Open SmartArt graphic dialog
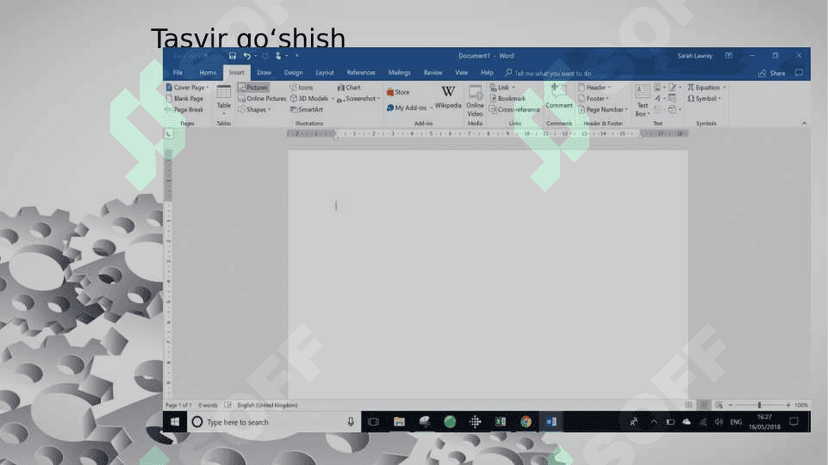This screenshot has width=828, height=465. pos(307,110)
